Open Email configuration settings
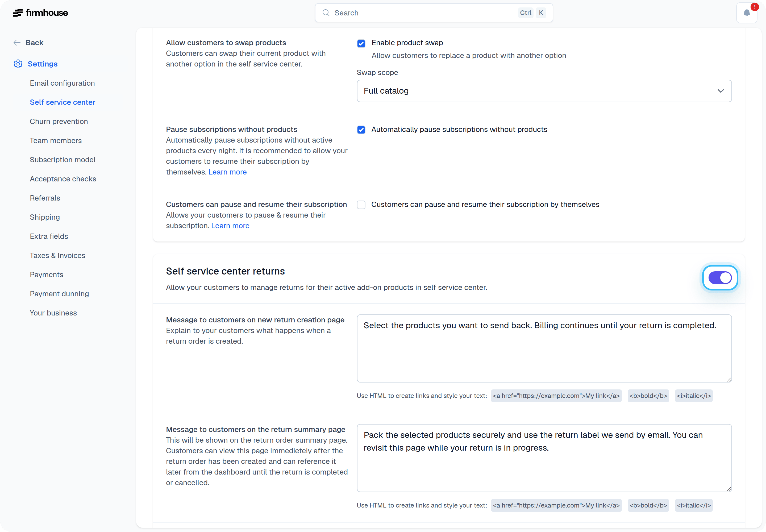 point(62,83)
